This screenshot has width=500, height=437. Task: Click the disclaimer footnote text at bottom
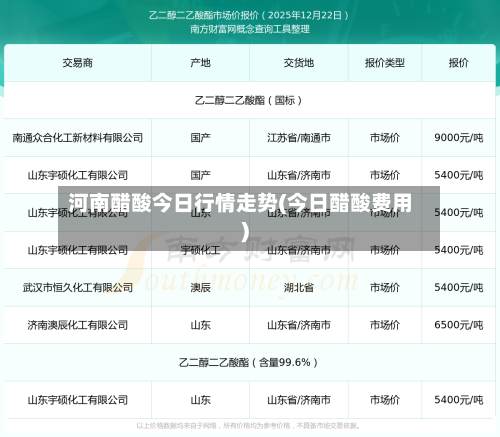[x=248, y=426]
